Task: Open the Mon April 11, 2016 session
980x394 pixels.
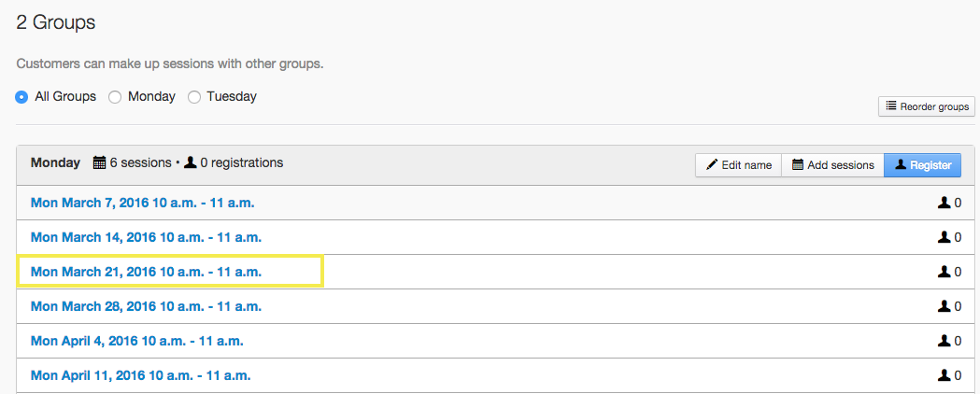Action: coord(140,375)
